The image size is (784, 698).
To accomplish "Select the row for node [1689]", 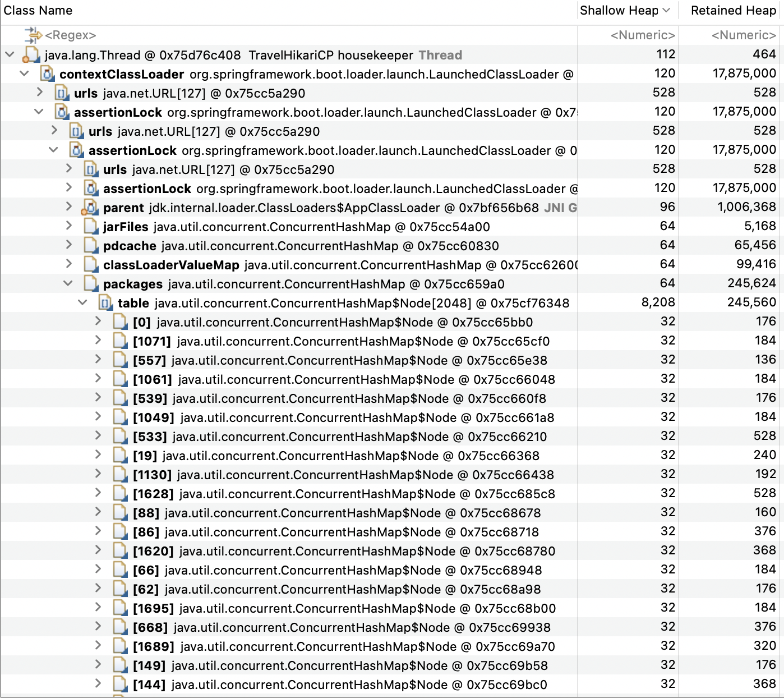I will pyautogui.click(x=392, y=646).
